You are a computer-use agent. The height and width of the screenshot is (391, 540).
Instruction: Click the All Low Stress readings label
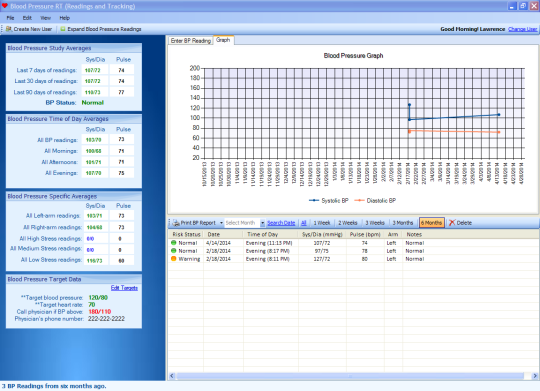(51, 260)
